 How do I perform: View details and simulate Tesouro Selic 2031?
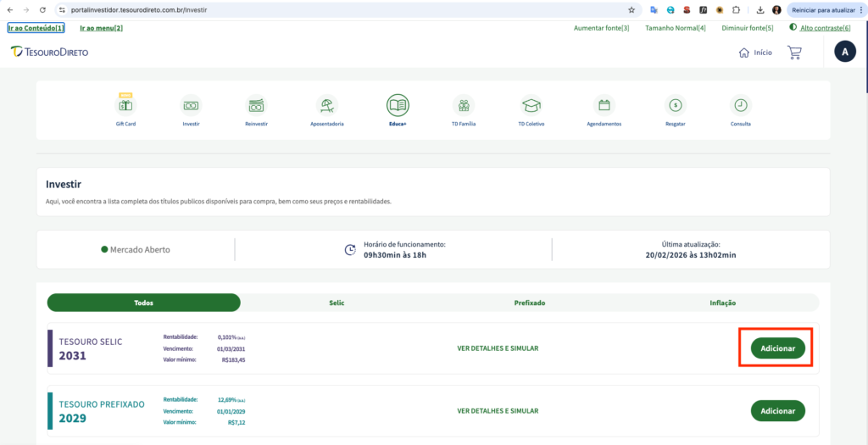tap(498, 348)
